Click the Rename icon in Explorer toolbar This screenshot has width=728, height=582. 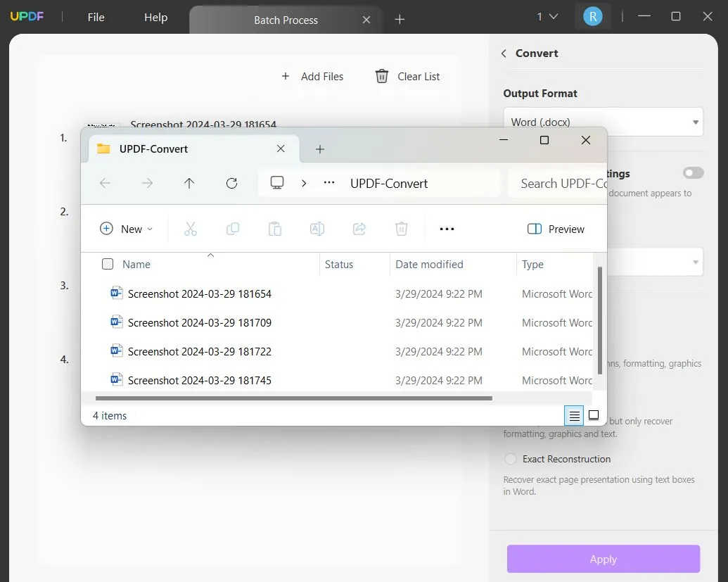(x=317, y=229)
